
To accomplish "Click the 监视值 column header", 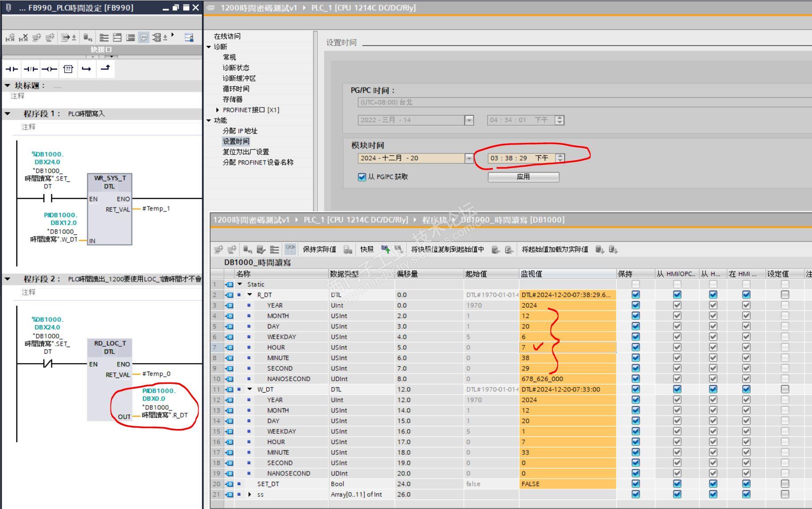I will click(568, 274).
